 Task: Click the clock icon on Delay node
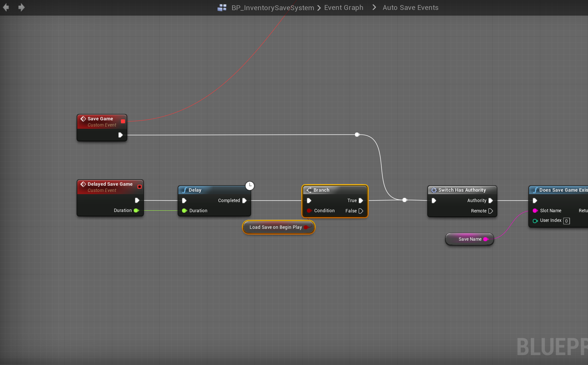pyautogui.click(x=250, y=186)
